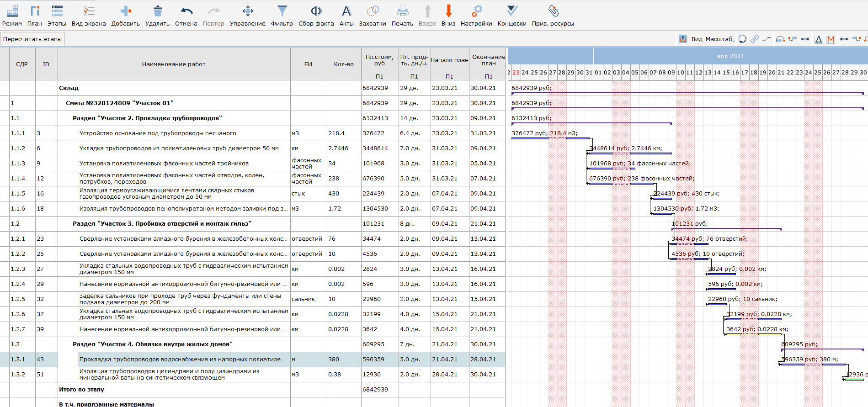Click the 596359 руб; 380 м Gantt bar
The image size is (868, 407).
click(813, 365)
